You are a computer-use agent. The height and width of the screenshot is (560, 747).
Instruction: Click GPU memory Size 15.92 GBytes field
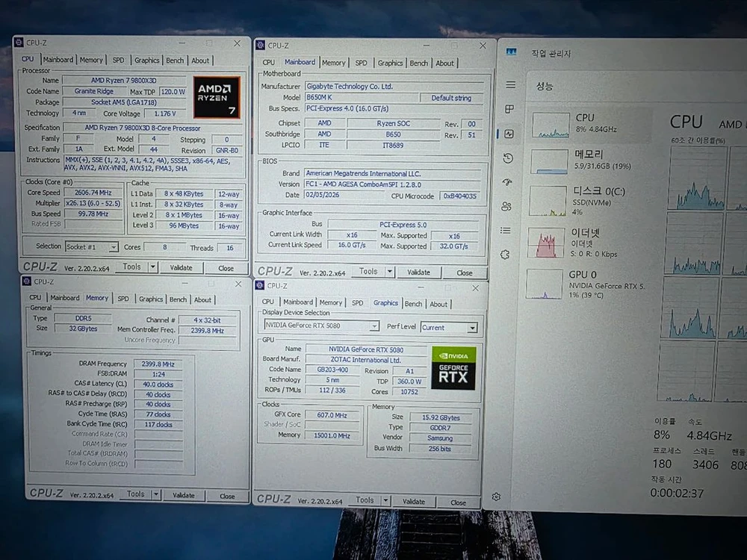pos(441,417)
